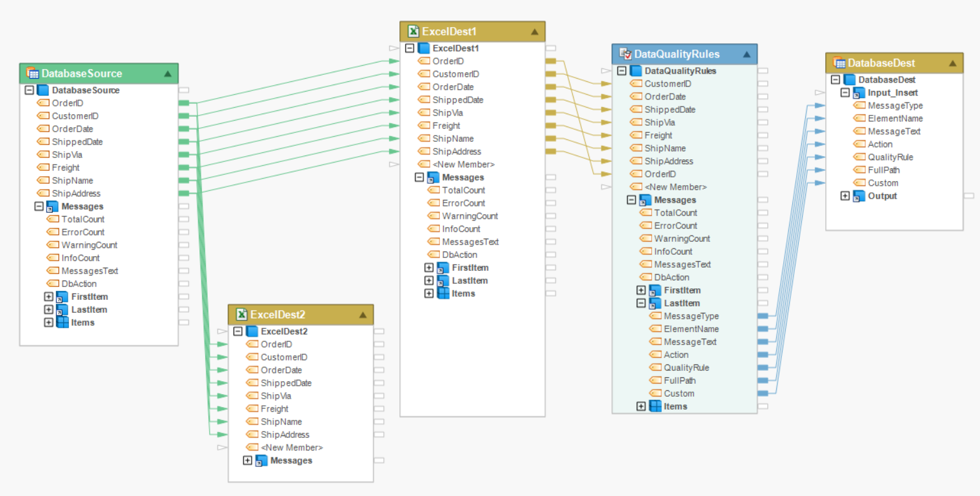The image size is (980, 496).
Task: Click the OrderID output port in DatabaseSource
Action: 183,103
